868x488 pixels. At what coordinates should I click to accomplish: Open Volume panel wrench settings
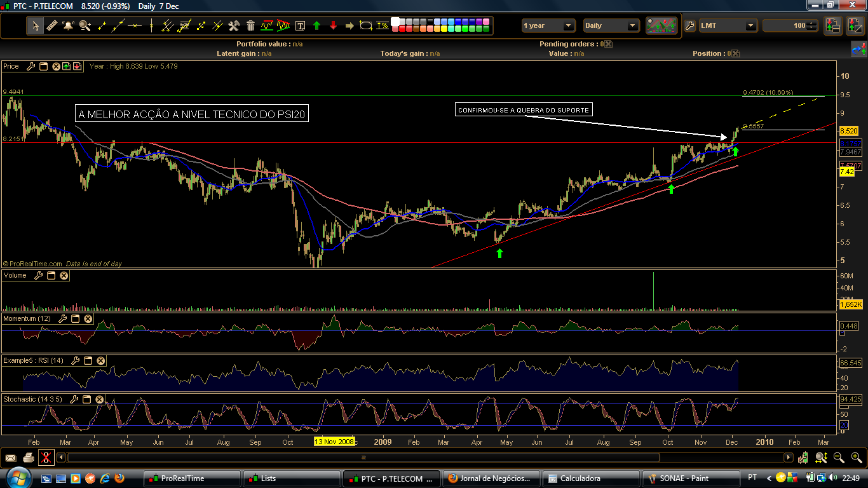pyautogui.click(x=39, y=275)
